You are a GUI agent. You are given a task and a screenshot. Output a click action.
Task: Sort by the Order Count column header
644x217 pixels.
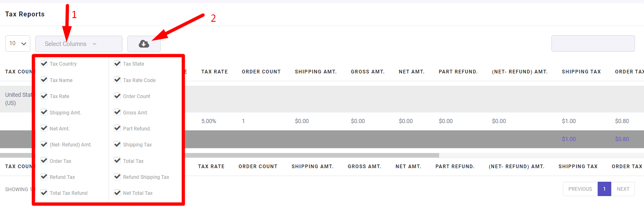[261, 72]
